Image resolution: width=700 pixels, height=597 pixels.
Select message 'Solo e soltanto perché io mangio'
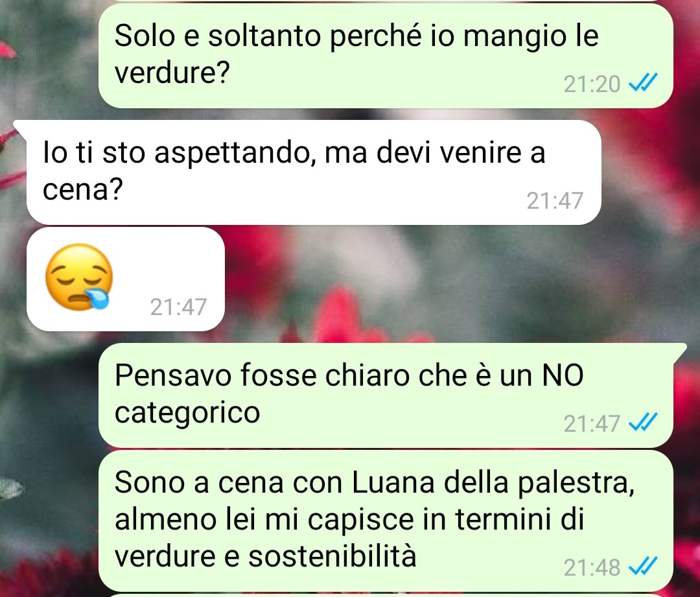tap(386, 55)
